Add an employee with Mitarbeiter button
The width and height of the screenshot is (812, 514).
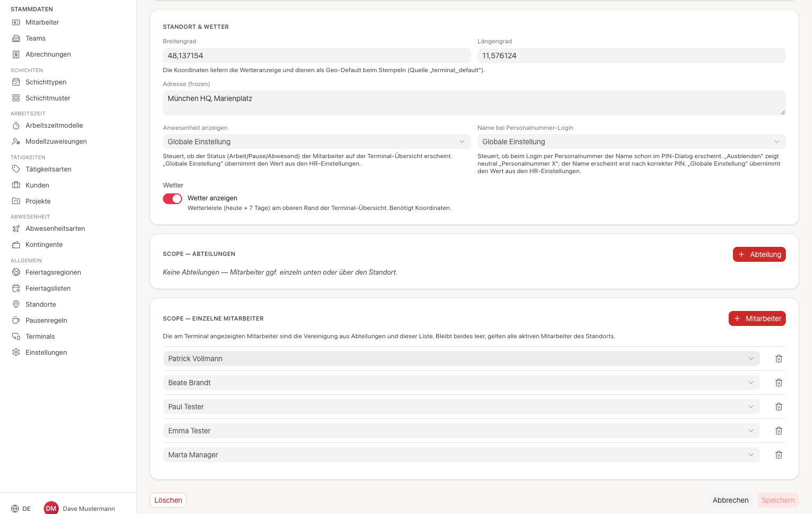click(757, 318)
